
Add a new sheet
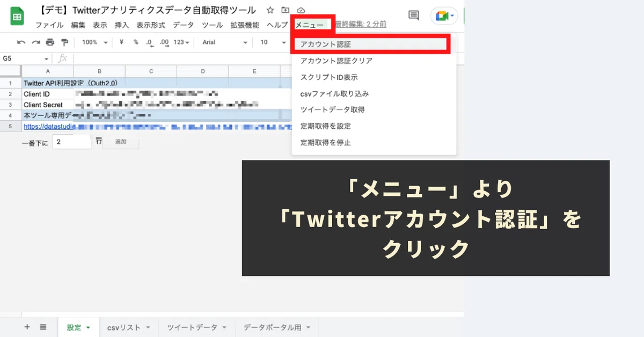[x=27, y=327]
